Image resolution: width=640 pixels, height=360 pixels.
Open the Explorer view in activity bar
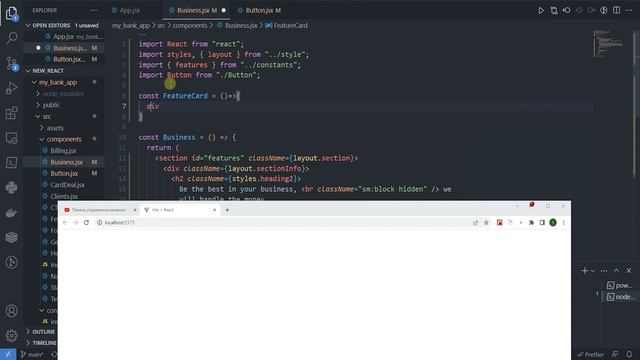point(11,13)
